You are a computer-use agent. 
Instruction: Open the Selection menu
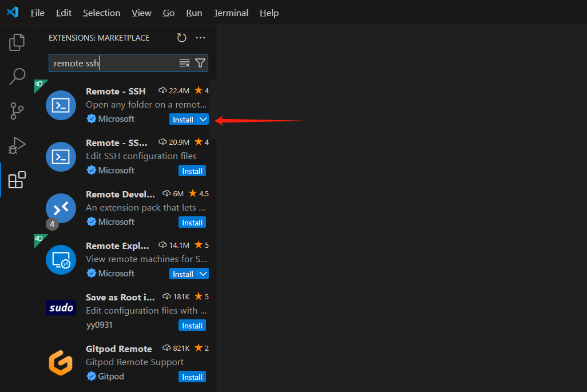click(x=101, y=13)
